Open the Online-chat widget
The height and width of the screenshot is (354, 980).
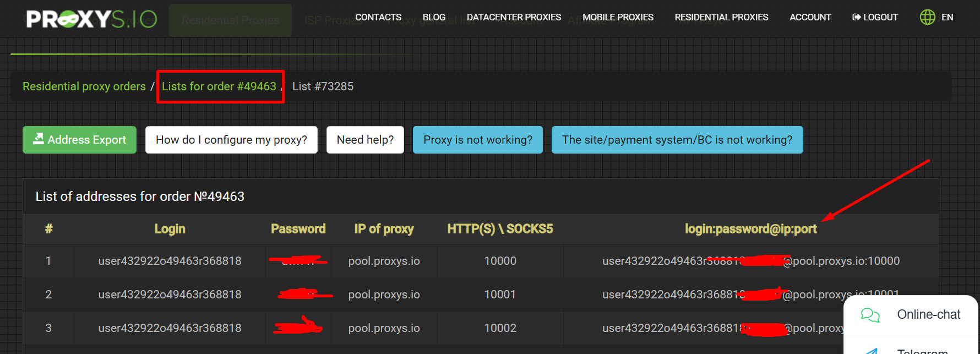tap(911, 315)
